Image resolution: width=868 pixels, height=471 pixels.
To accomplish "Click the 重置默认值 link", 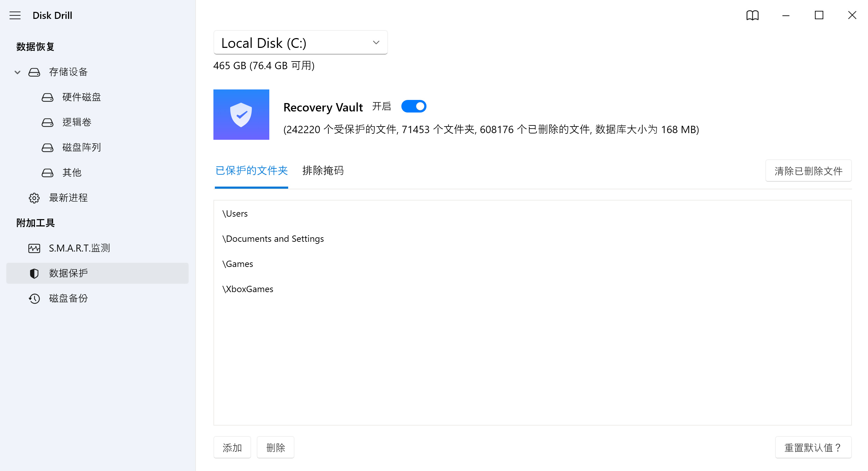I will [814, 447].
